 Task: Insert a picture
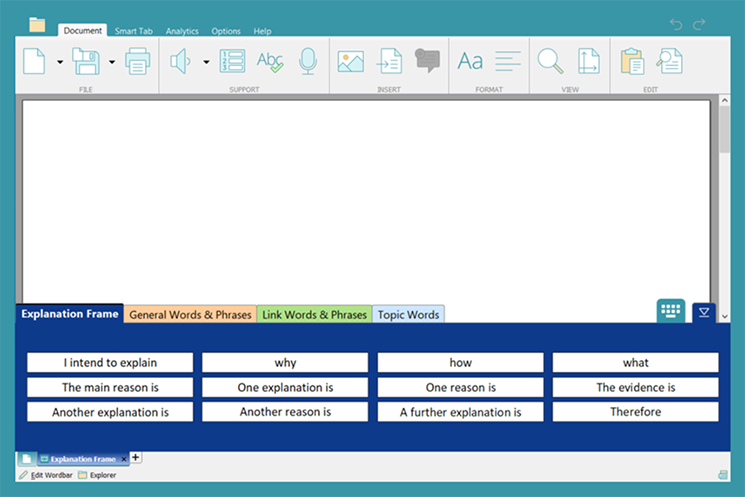351,61
